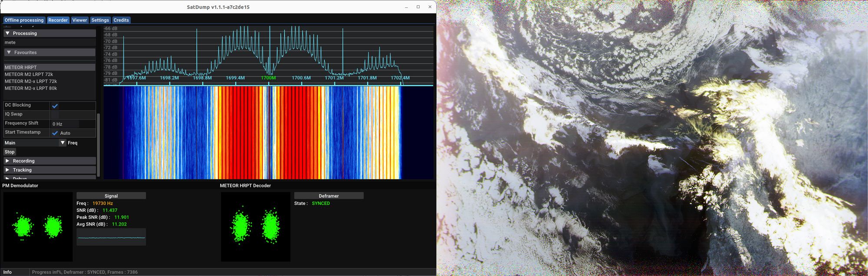The height and width of the screenshot is (276, 868).
Task: Open the Offline processing tab
Action: [24, 20]
